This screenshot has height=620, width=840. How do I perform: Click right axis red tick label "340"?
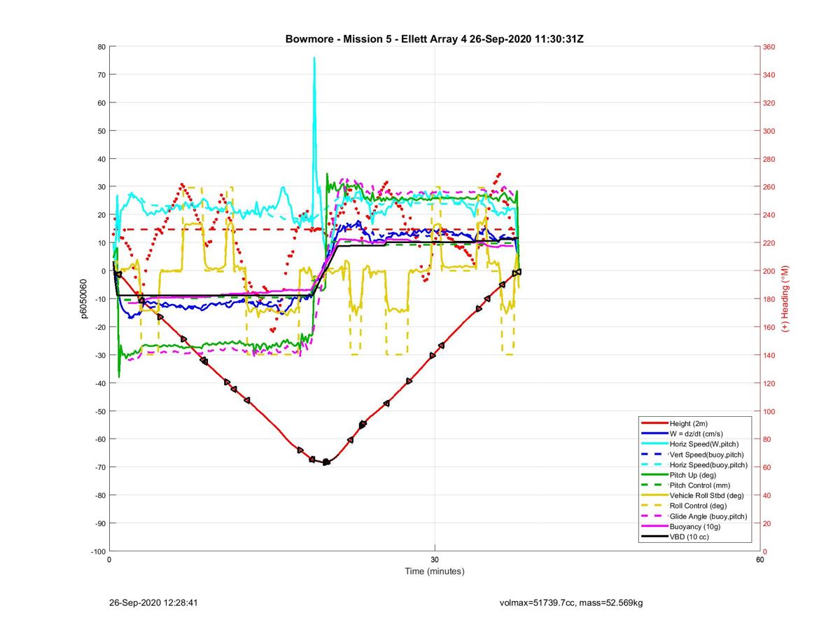[x=769, y=75]
